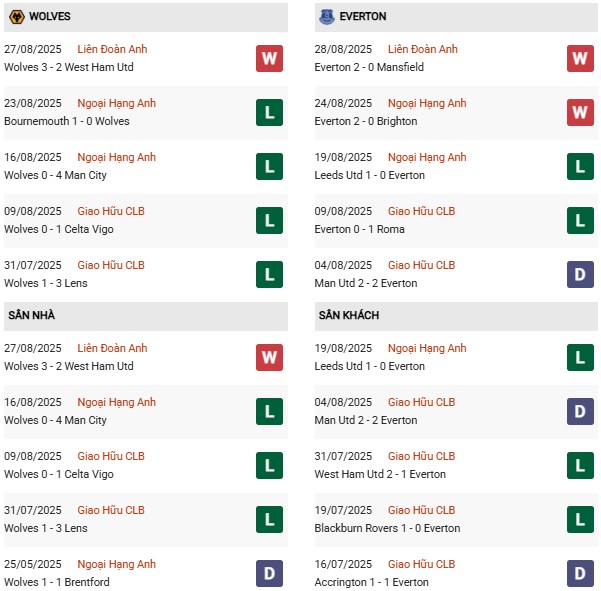Click the Everton club crest icon
601x591 pixels.
point(327,17)
